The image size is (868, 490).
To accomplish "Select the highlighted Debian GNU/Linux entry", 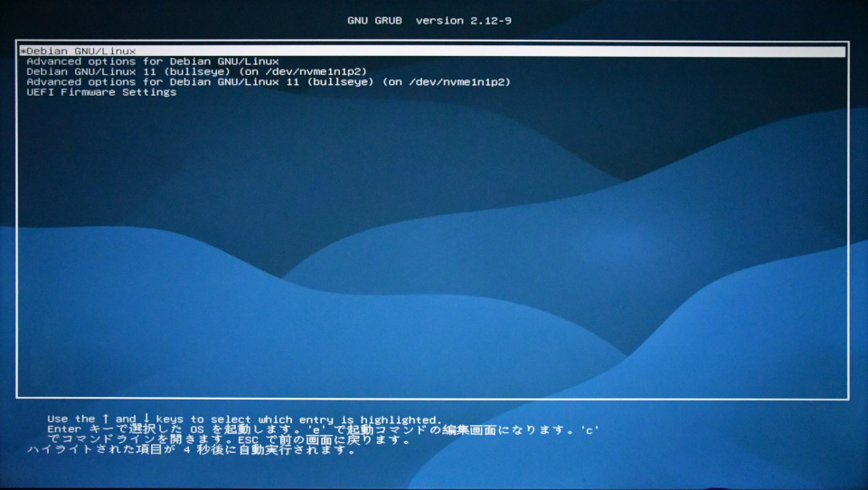I will [x=81, y=52].
